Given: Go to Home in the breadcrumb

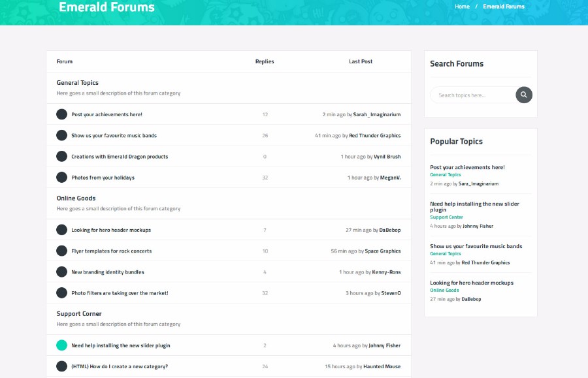Looking at the screenshot, I should [x=462, y=7].
